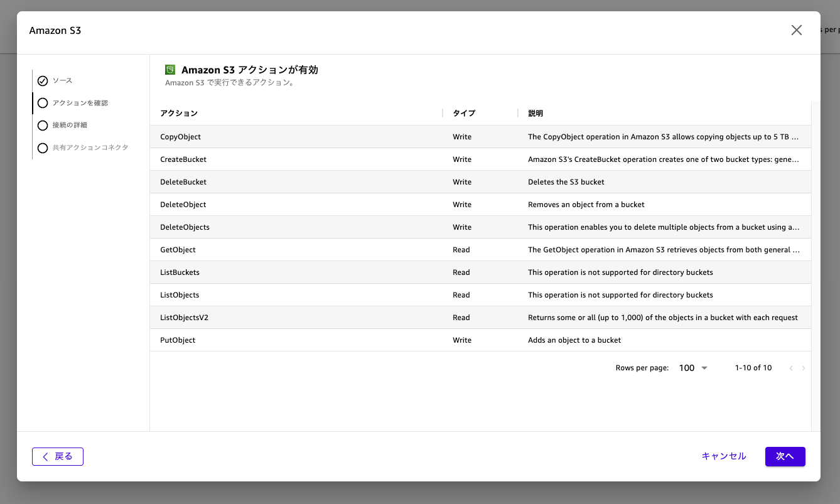Click the checkmark icon next to ソース step
The width and height of the screenshot is (840, 504).
[43, 81]
